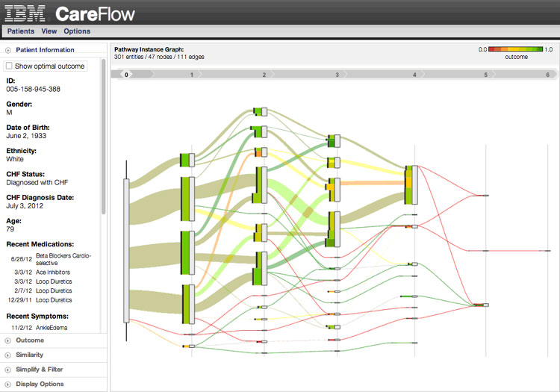Image resolution: width=560 pixels, height=392 pixels.
Task: Click the patient information panel scrollbar
Action: click(x=104, y=137)
